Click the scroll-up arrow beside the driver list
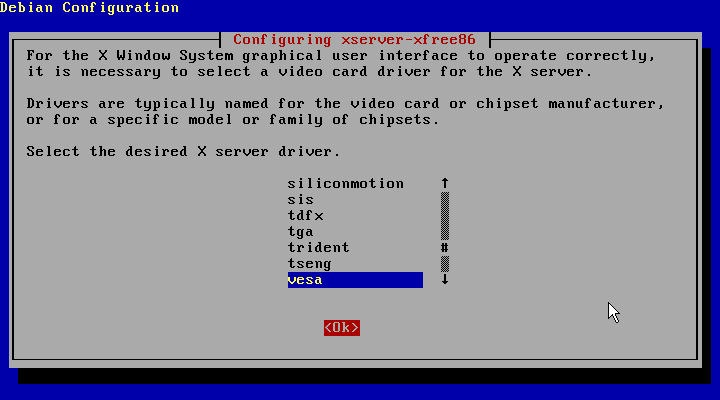 [444, 184]
